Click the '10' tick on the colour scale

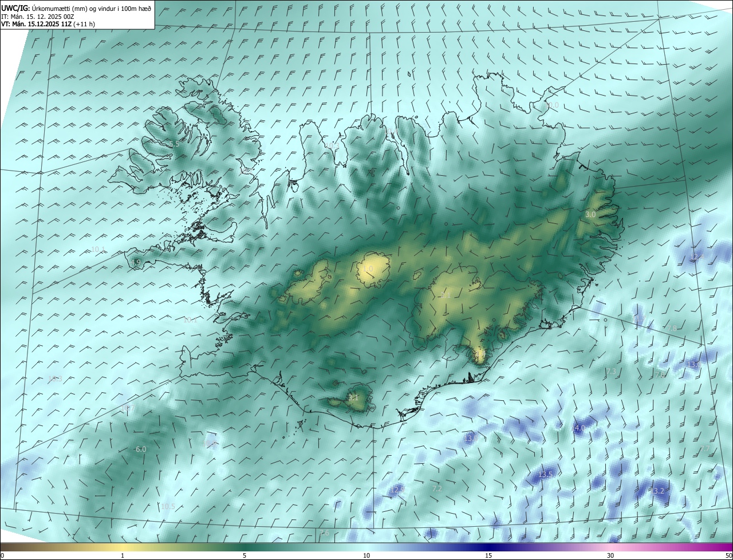(x=366, y=555)
